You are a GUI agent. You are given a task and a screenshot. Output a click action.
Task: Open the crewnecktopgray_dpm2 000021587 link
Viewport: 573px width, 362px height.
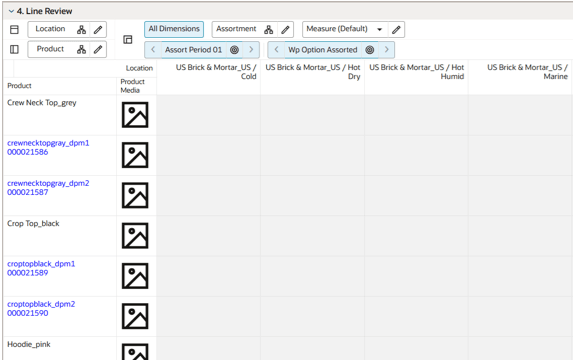coord(48,187)
